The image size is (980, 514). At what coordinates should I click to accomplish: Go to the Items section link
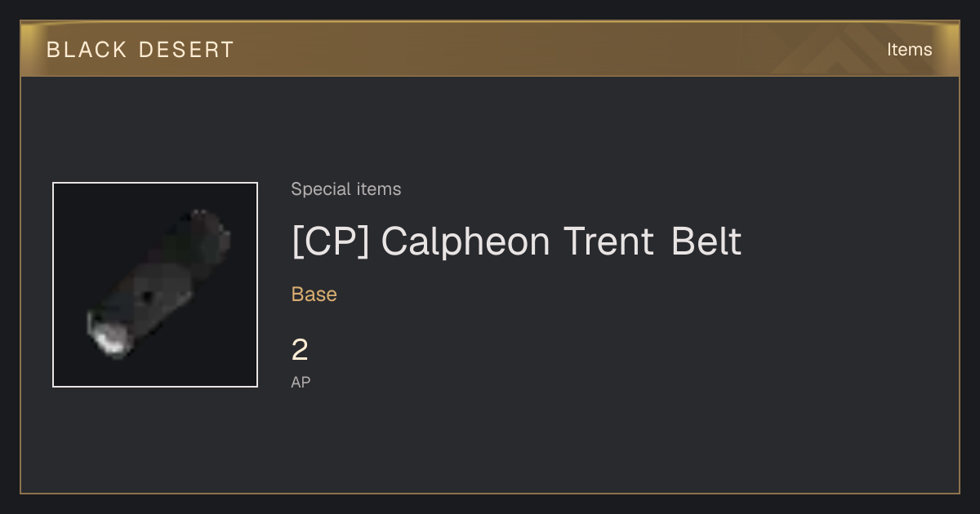coord(909,50)
